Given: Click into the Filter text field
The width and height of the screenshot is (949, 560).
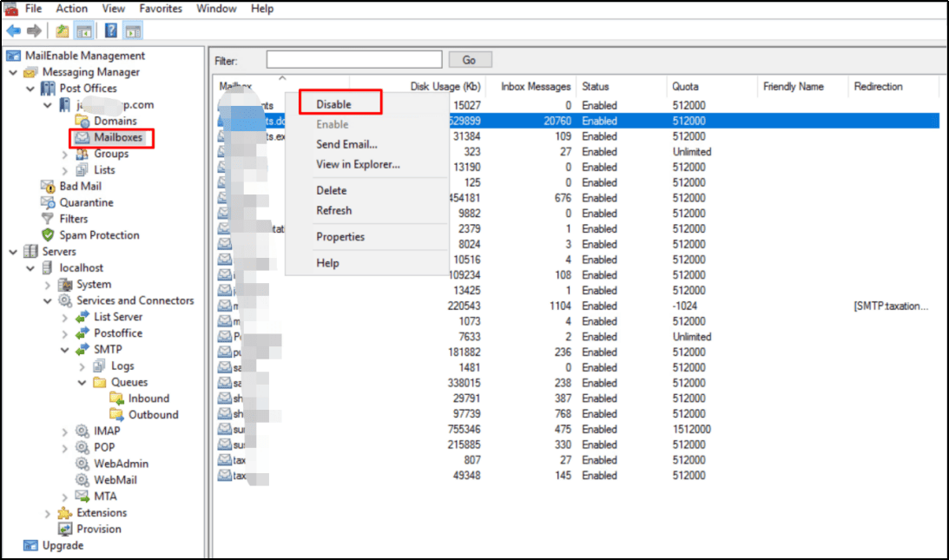Looking at the screenshot, I should point(354,59).
